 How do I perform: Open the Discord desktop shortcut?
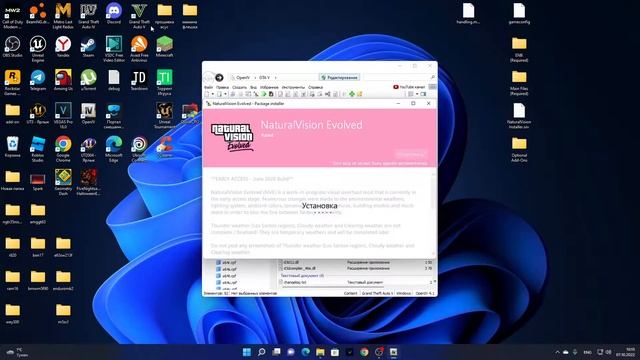(x=113, y=14)
